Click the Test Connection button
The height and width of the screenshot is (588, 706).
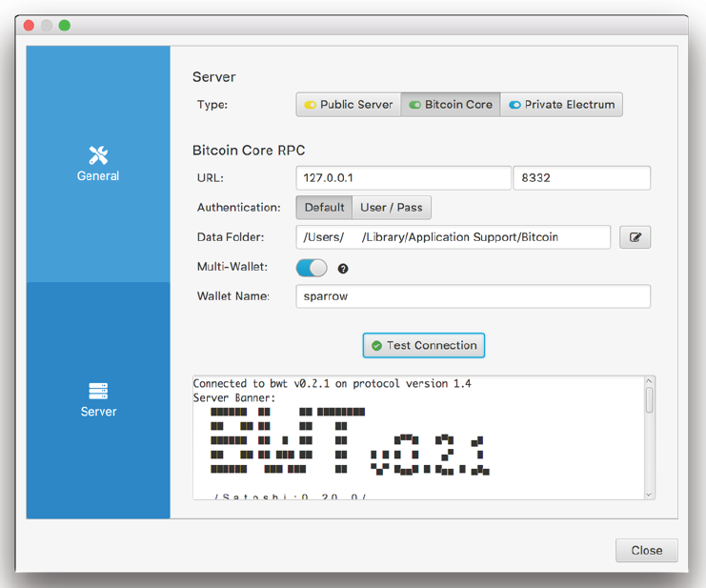pos(424,345)
